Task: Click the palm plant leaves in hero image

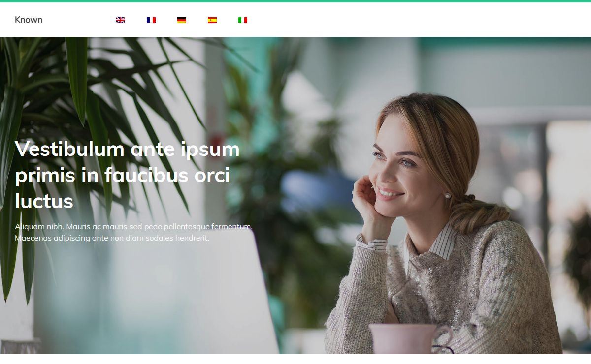Action: click(74, 98)
